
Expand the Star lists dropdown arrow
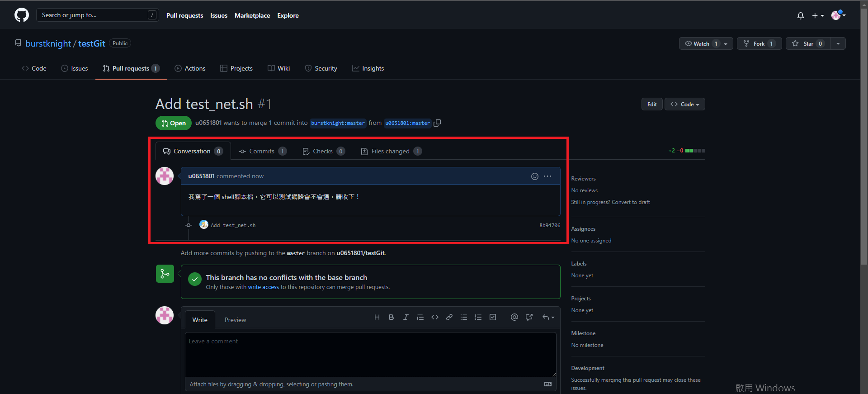click(x=838, y=43)
